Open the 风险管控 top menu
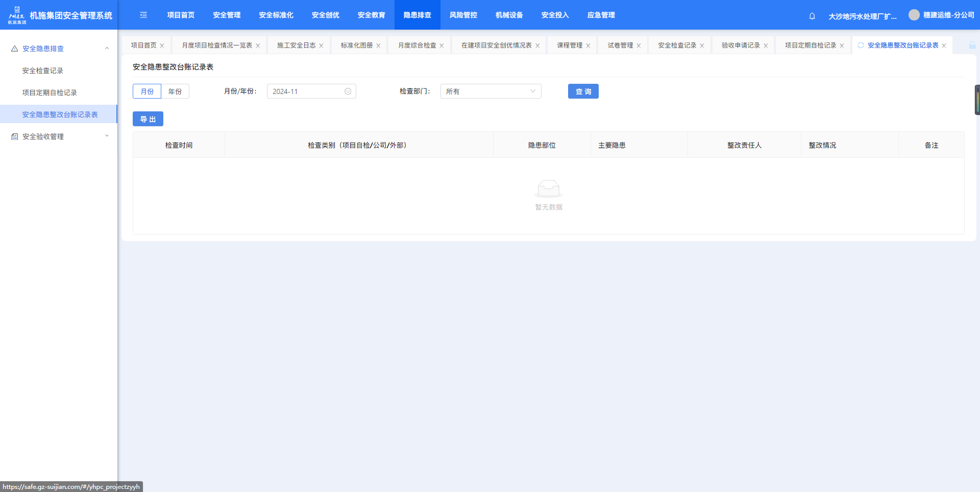Screen dimensions: 980x492 (x=463, y=15)
